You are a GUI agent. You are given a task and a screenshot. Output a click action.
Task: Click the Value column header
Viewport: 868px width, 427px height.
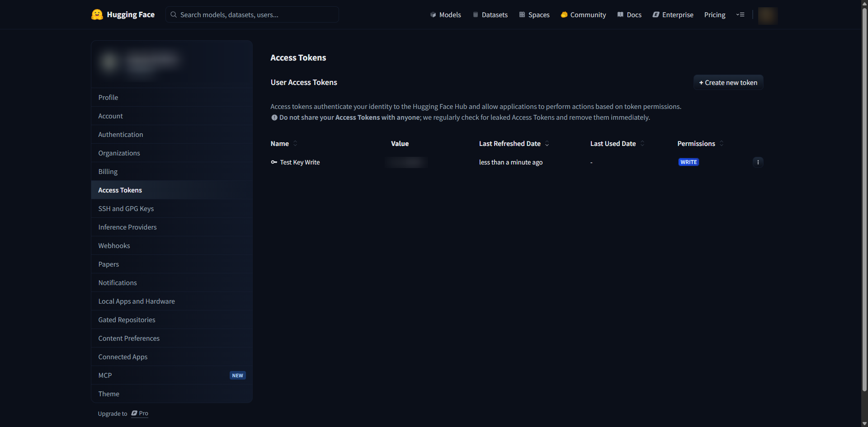click(400, 144)
